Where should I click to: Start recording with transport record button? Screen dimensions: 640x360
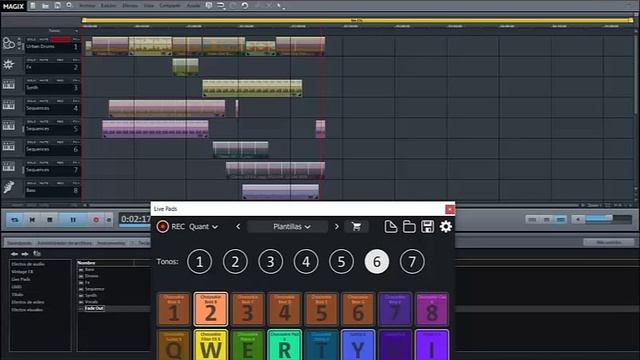pyautogui.click(x=96, y=220)
